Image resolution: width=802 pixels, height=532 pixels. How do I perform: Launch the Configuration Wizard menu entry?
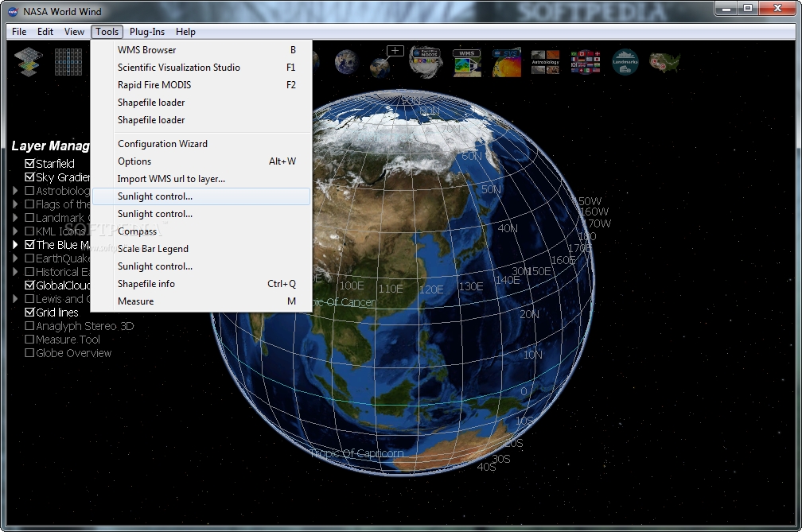point(201,144)
